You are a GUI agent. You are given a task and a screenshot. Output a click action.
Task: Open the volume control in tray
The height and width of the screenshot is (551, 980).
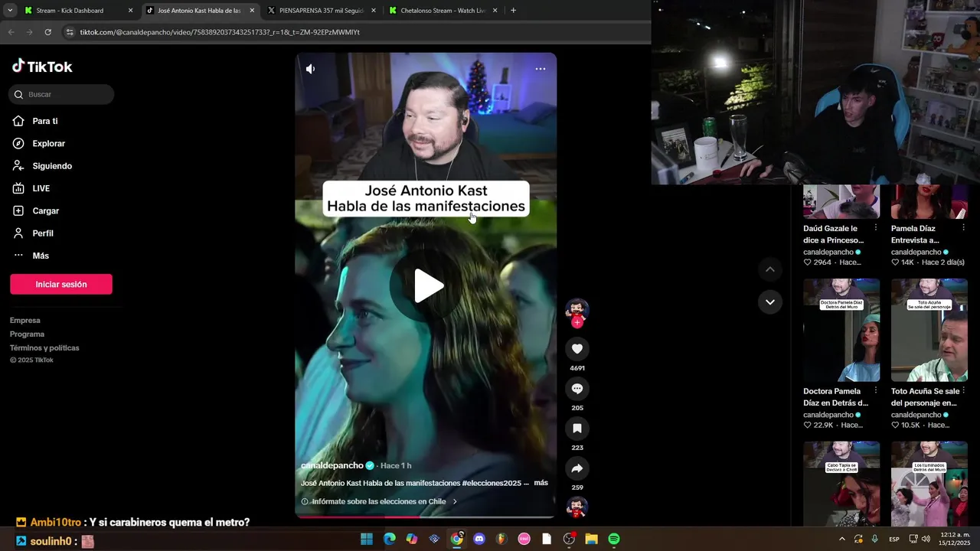[926, 539]
